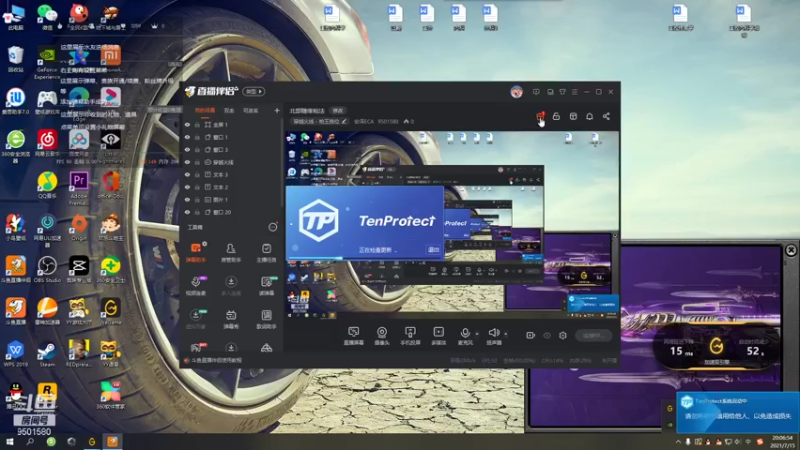Hide the 文本 3 layer via eye icon
800x450 pixels.
187,174
